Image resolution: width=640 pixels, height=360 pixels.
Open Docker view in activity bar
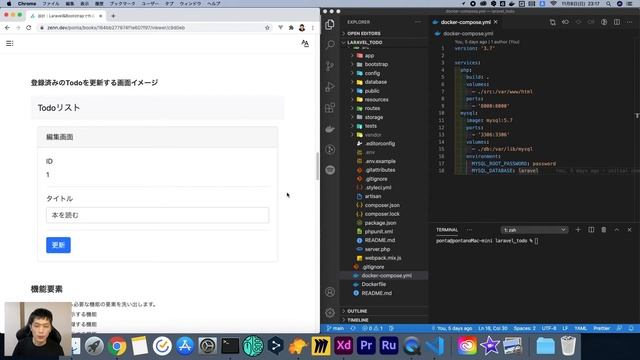click(330, 129)
